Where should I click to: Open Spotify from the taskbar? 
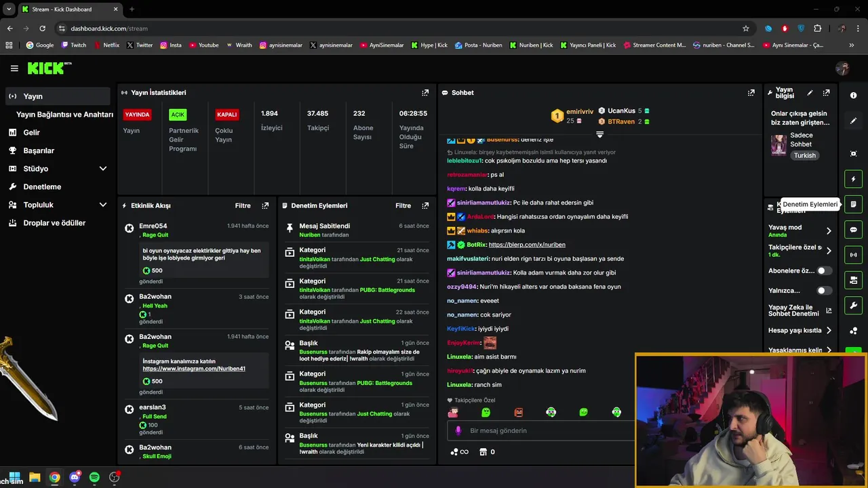(x=94, y=477)
